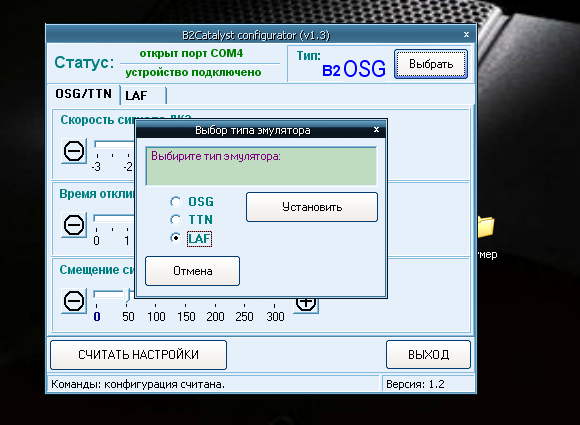Click 'Команды: конфигурация считана.' status bar
This screenshot has height=425, width=580.
(214, 384)
